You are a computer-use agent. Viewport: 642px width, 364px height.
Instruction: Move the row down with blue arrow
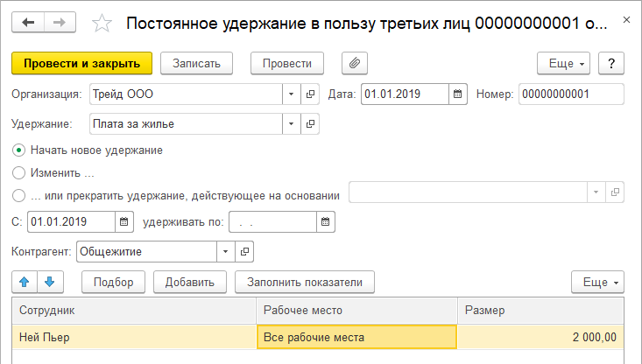click(x=50, y=282)
